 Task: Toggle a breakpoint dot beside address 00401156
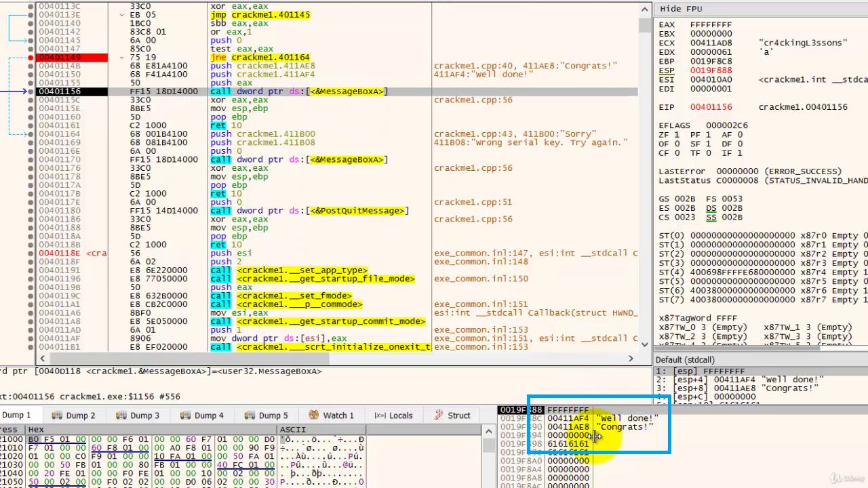point(31,91)
